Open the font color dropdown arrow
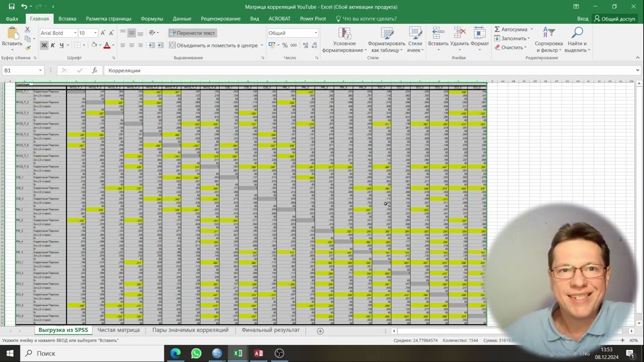 coord(113,45)
